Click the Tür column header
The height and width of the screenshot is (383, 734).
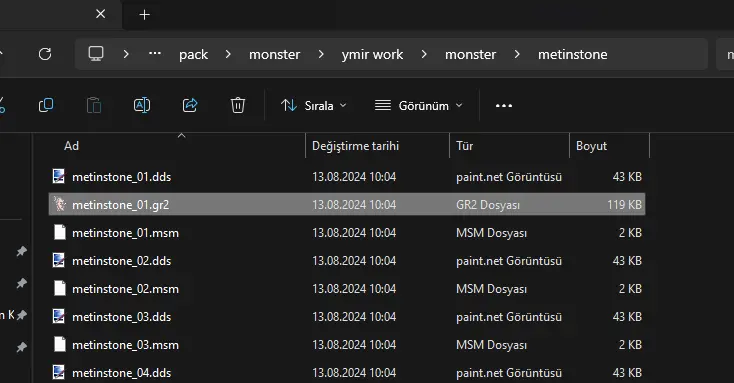[x=509, y=146]
